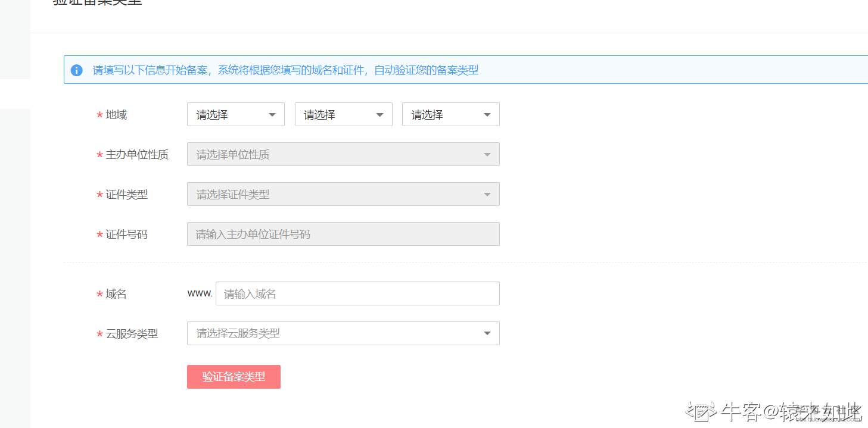
Task: Open the first 地域 region dropdown
Action: 236,114
